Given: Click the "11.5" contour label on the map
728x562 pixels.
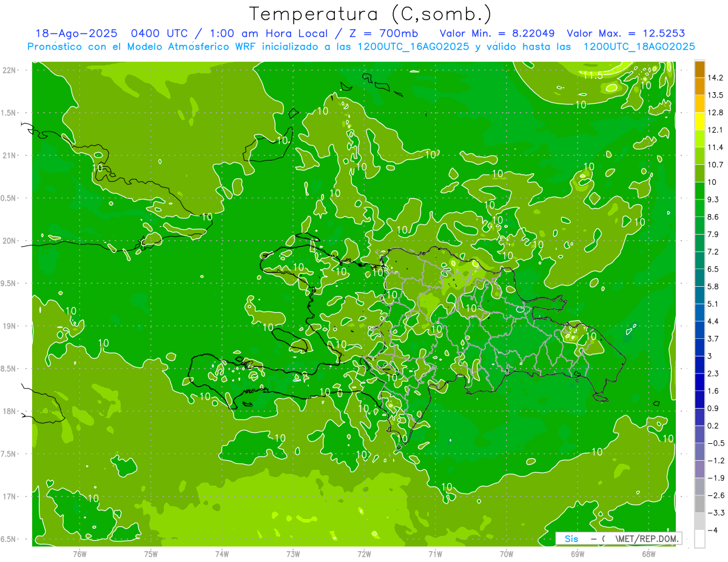Looking at the screenshot, I should click(x=593, y=75).
